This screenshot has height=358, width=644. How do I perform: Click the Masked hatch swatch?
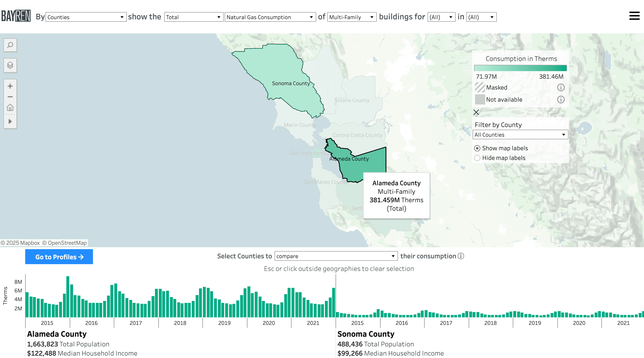[480, 87]
